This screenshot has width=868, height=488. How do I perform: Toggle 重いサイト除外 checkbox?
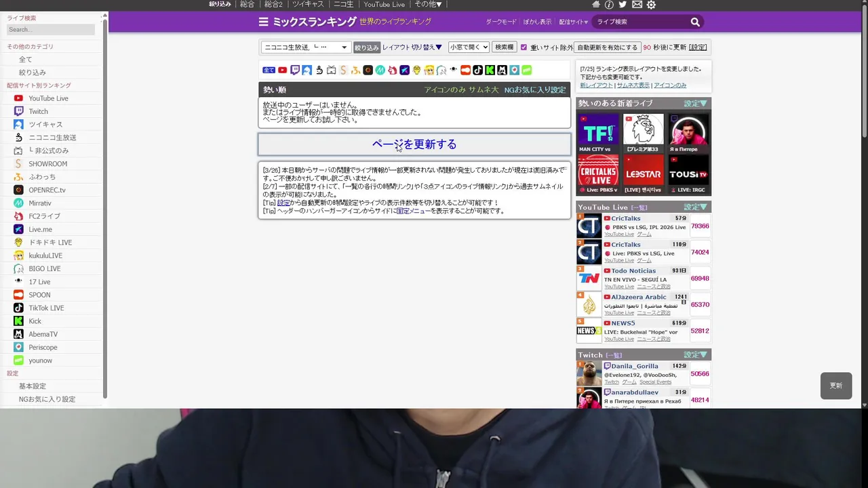[x=524, y=47]
